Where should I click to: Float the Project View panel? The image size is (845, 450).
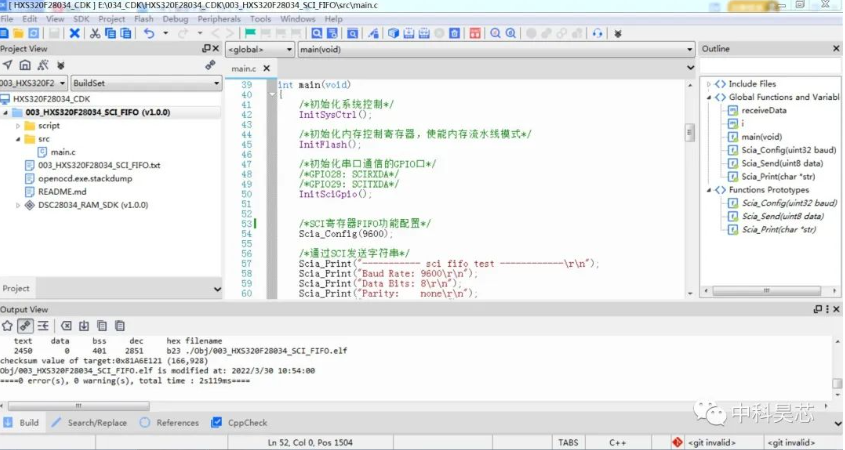pyautogui.click(x=206, y=49)
